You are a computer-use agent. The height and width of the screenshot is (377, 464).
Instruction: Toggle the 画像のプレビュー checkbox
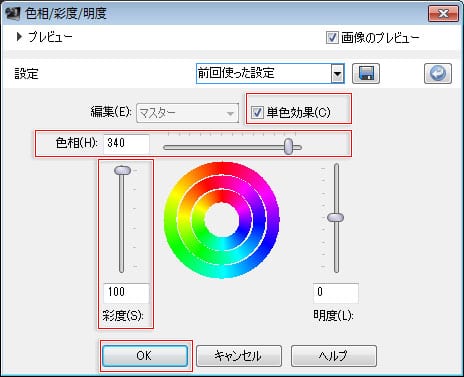[x=332, y=37]
